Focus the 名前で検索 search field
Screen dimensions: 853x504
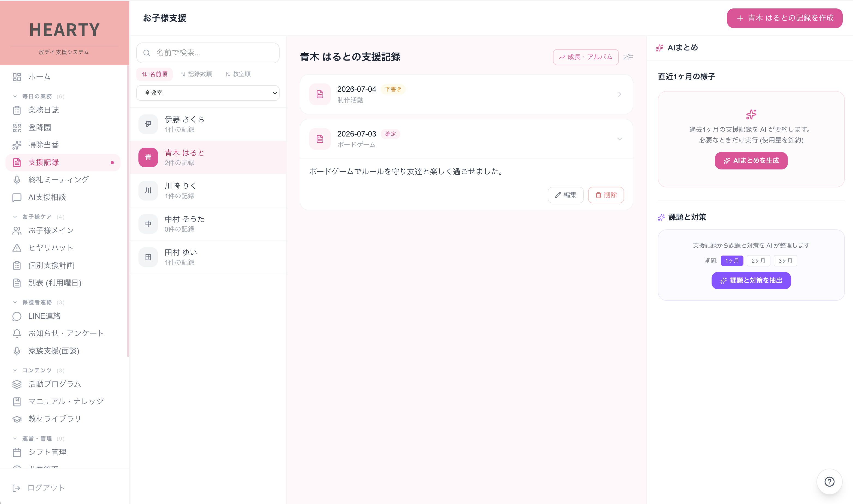click(x=208, y=53)
